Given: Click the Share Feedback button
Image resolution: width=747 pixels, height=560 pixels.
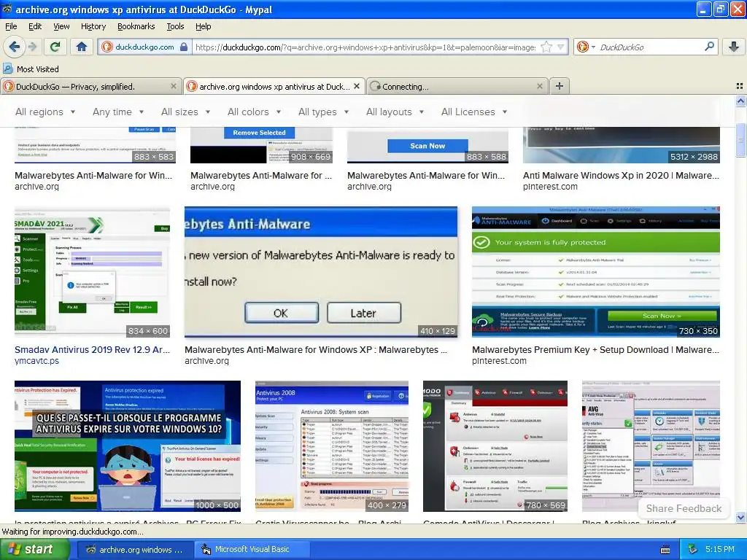Looking at the screenshot, I should (684, 508).
